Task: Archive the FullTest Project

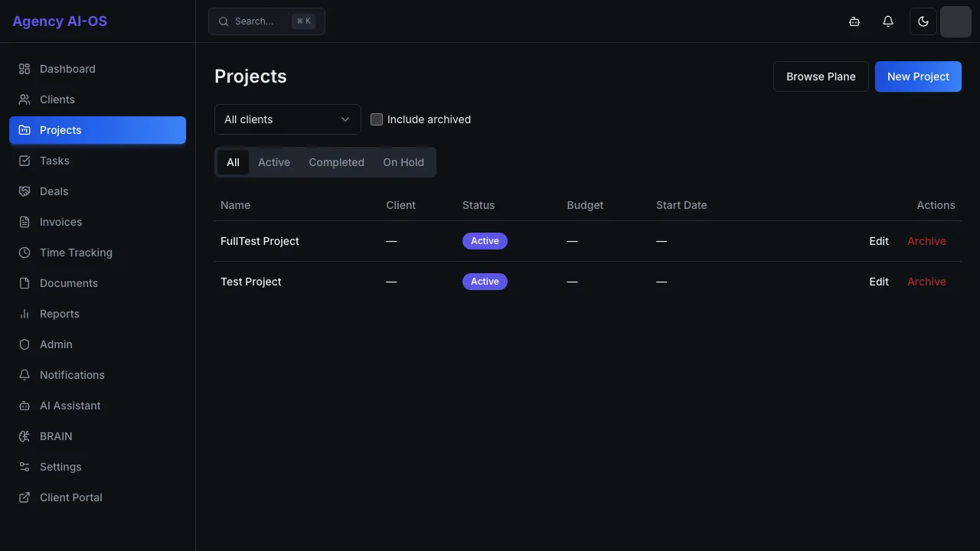Action: pyautogui.click(x=926, y=241)
